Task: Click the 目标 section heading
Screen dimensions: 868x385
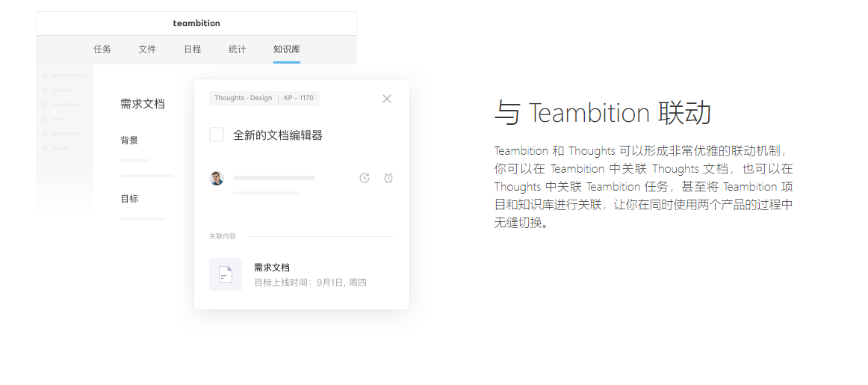Action: tap(129, 198)
